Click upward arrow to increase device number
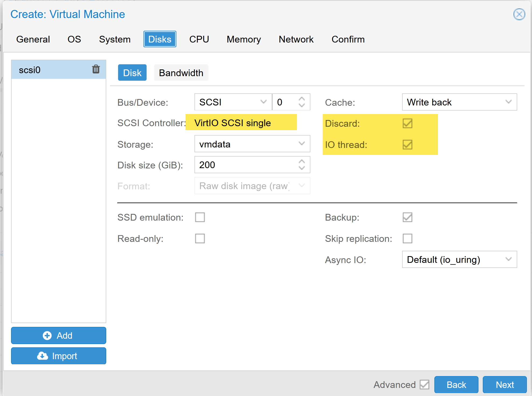Viewport: 532px width, 396px height. 302,98
